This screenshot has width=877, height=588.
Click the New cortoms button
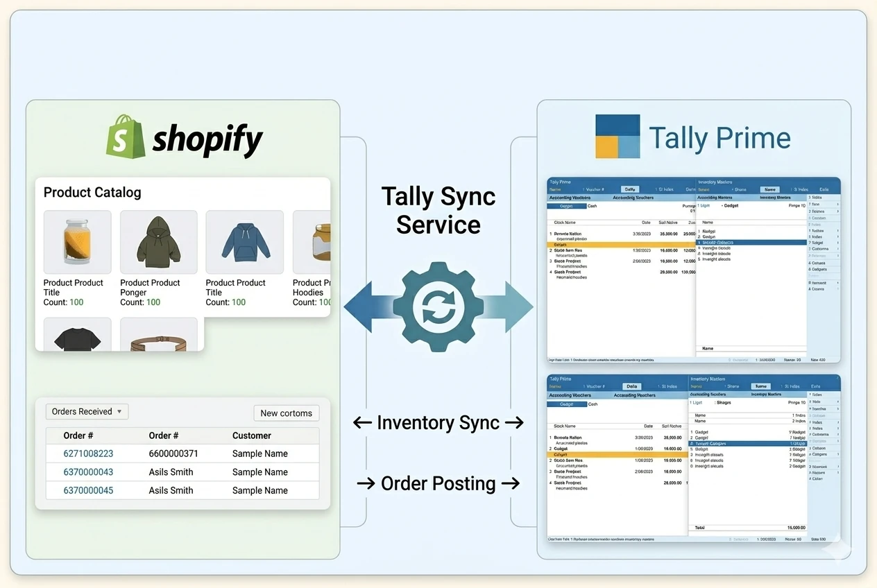[286, 413]
